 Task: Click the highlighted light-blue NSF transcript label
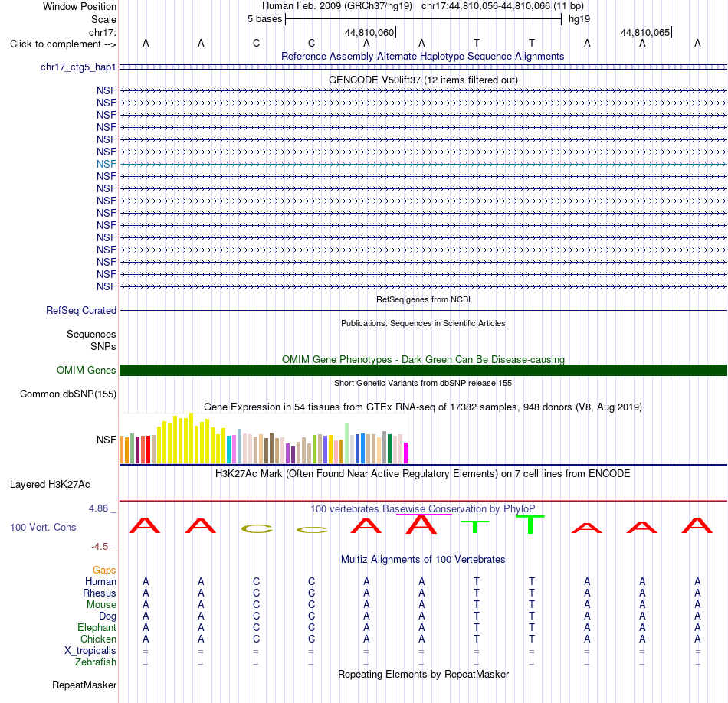[x=107, y=164]
